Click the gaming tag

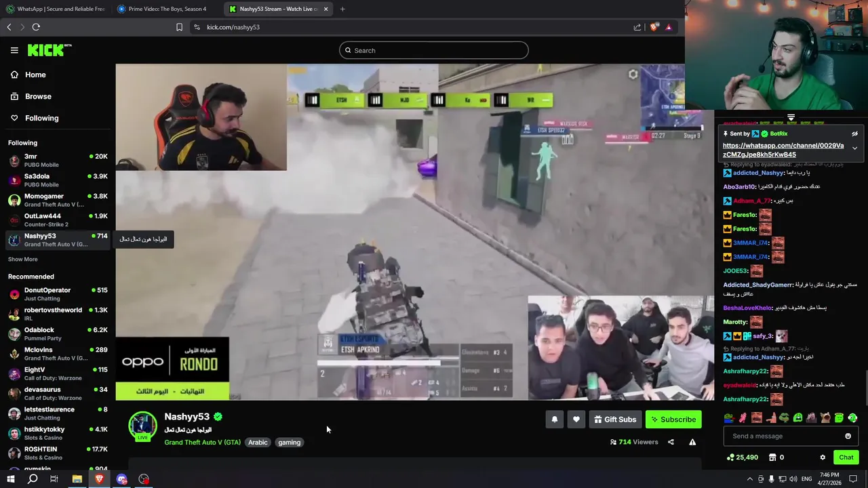click(x=289, y=442)
